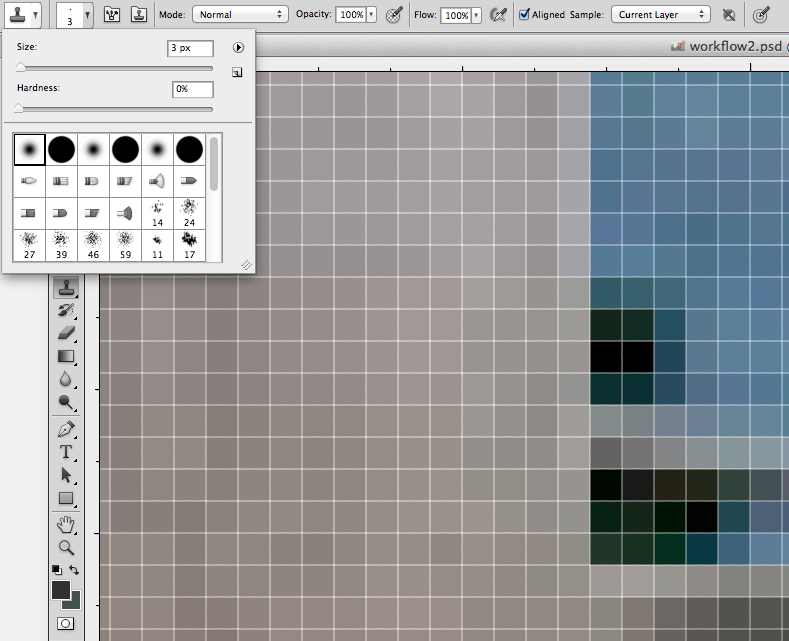This screenshot has height=641, width=789.
Task: Select the Eraser tool
Action: pos(66,333)
